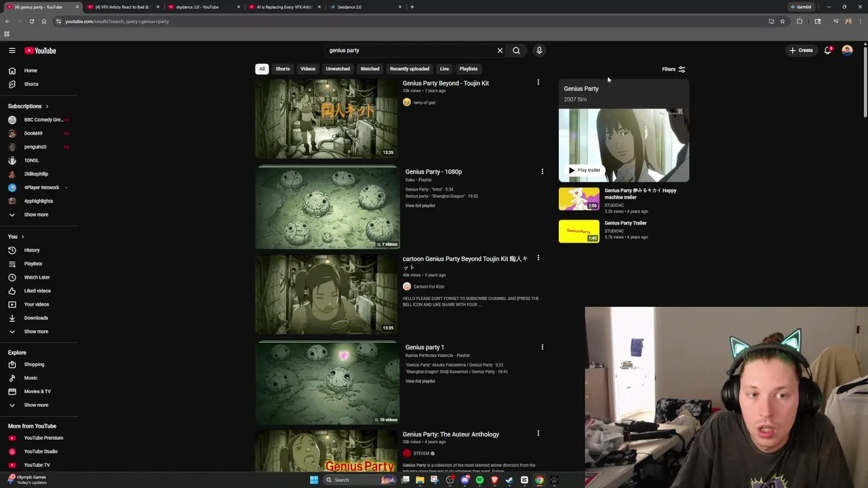This screenshot has height=488, width=868.
Task: Clear the search box with the X icon
Action: coord(500,50)
